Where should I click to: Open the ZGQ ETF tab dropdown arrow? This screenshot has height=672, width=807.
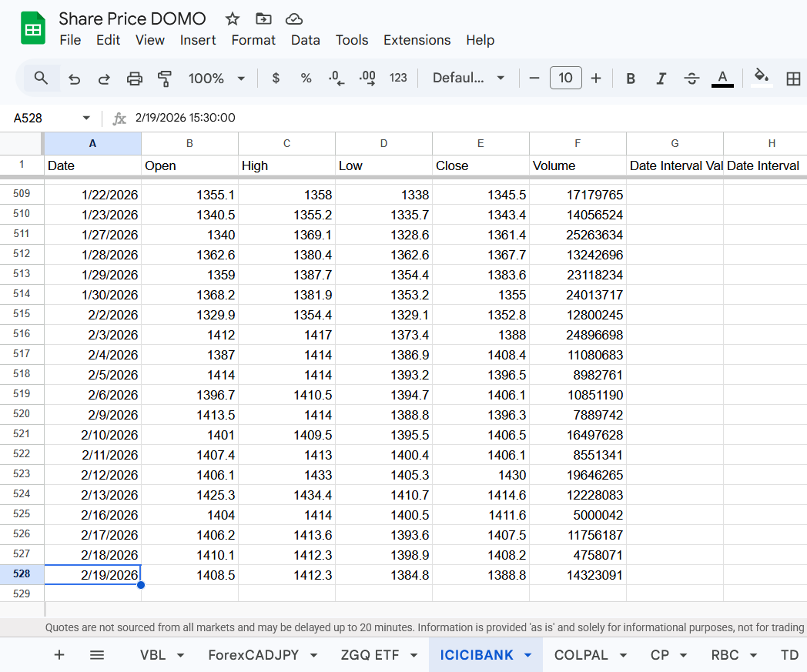(x=414, y=655)
